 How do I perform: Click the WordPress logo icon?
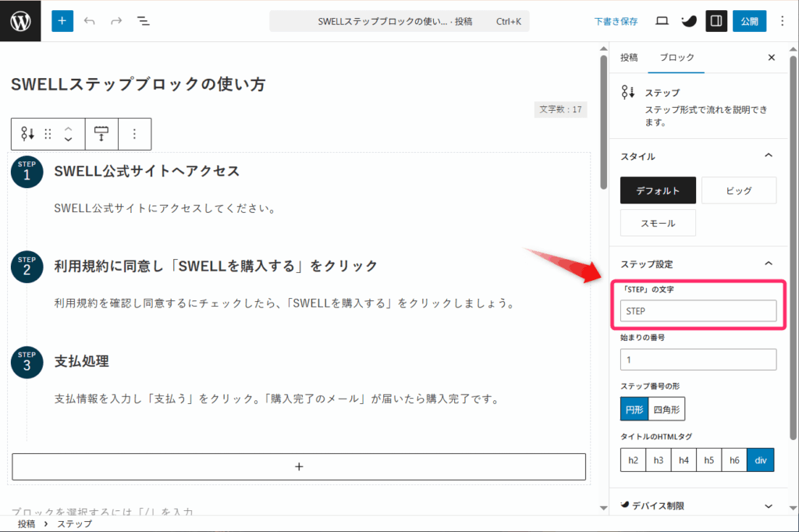(21, 21)
